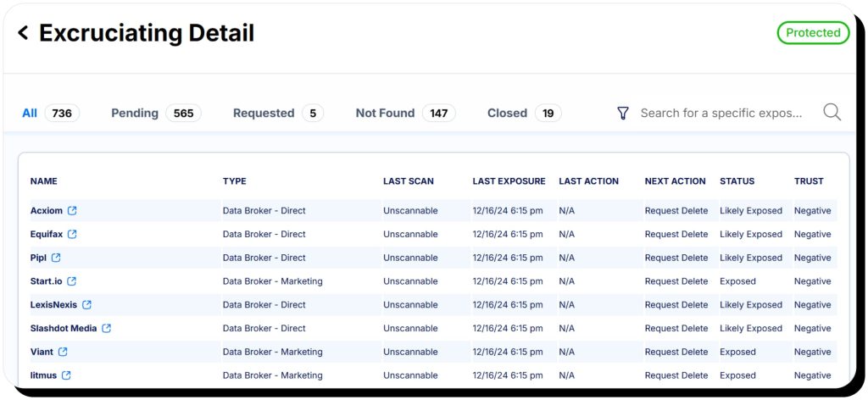The image size is (868, 400).
Task: Sort by the LAST SCAN column header
Action: [409, 181]
